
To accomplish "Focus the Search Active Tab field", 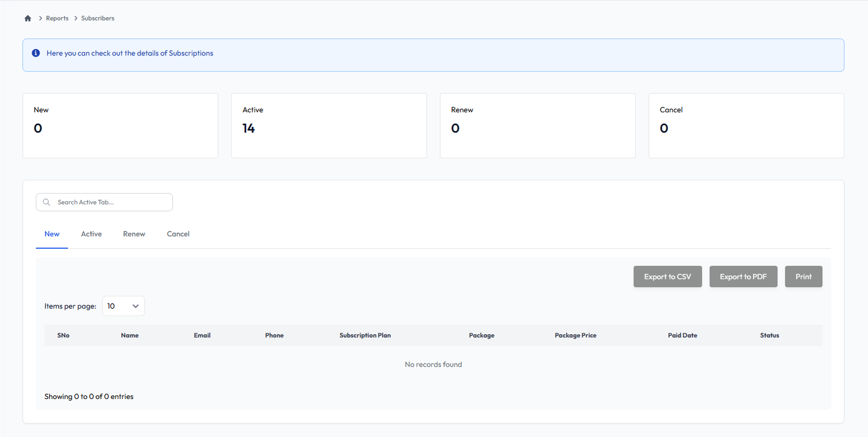I will point(104,202).
